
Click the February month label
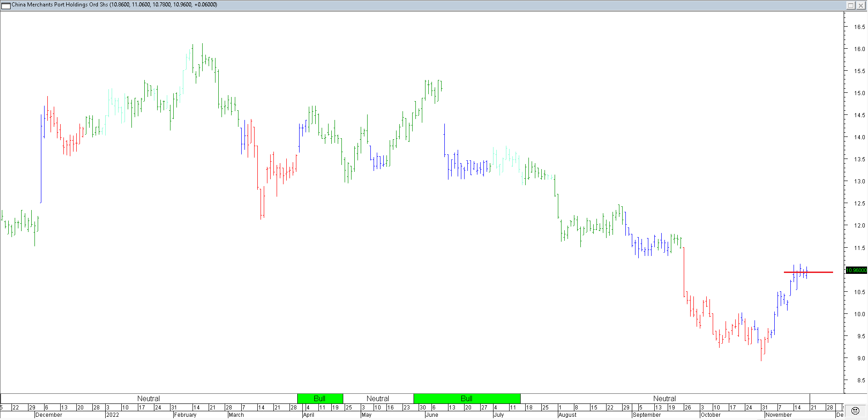point(185,415)
